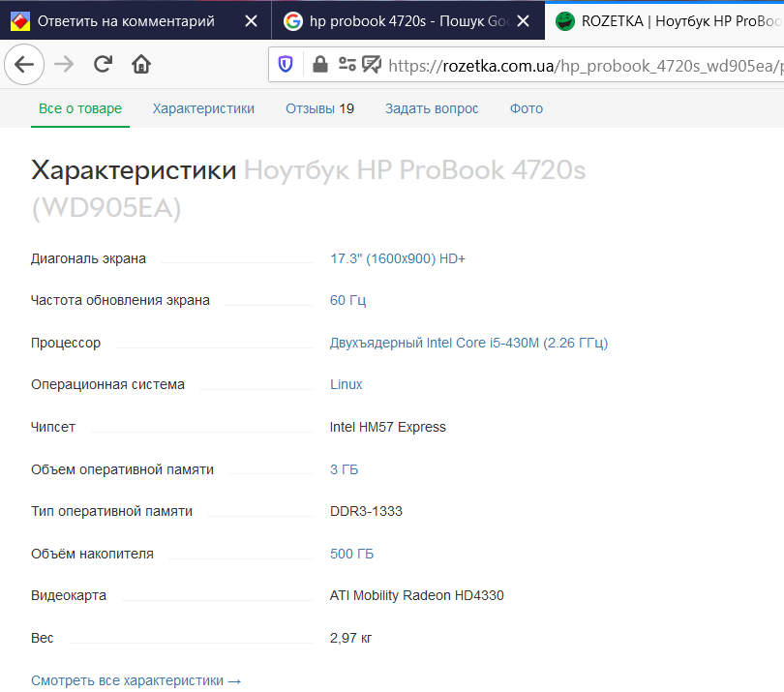
Task: Open the browser home page icon
Action: coord(141,64)
